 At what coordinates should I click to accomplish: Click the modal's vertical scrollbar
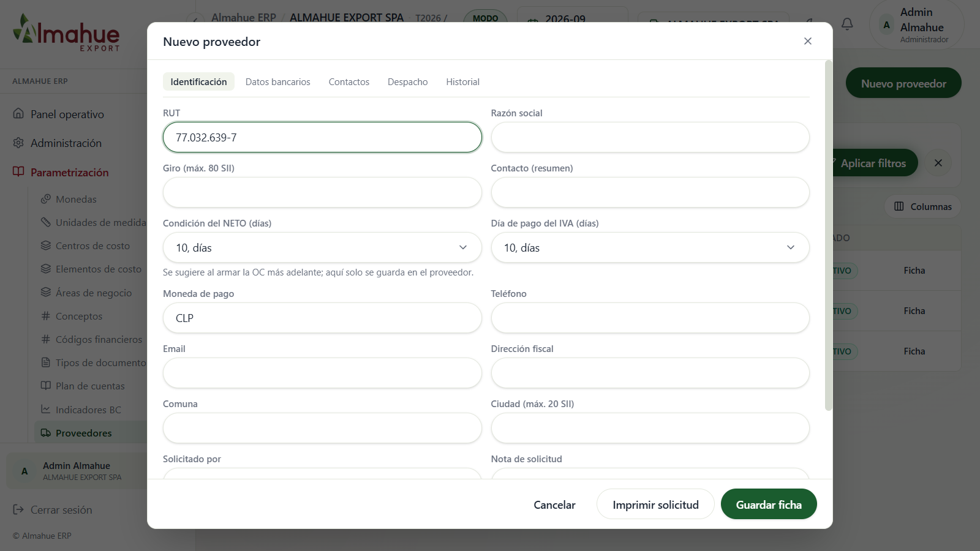[x=829, y=236]
